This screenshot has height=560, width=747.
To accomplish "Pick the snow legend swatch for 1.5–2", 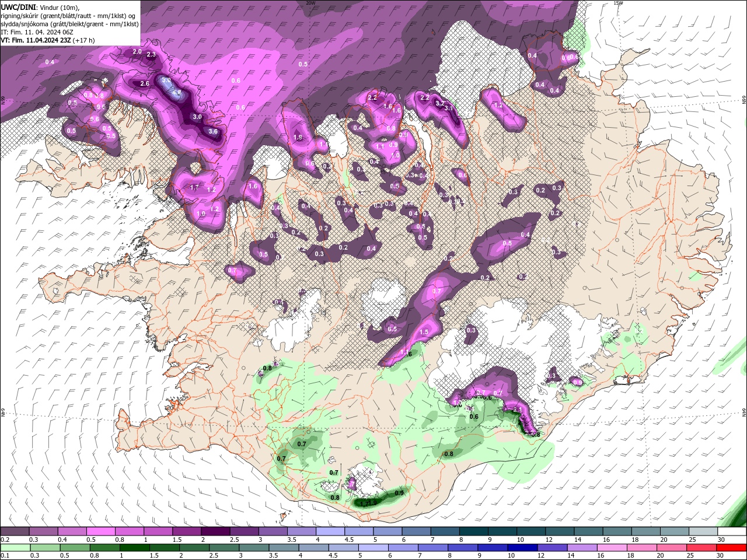I will (x=187, y=531).
